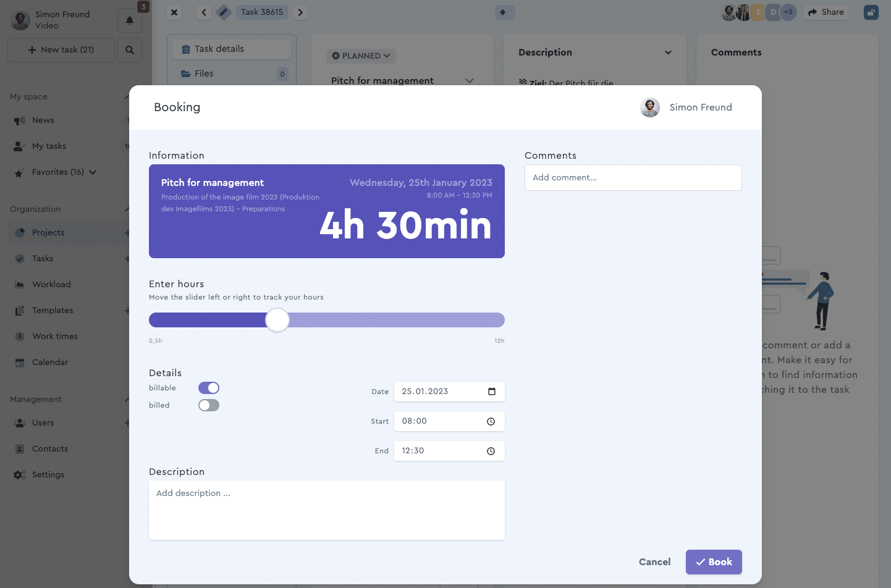
Task: Click the purple Pitch for management info card
Action: 327,211
